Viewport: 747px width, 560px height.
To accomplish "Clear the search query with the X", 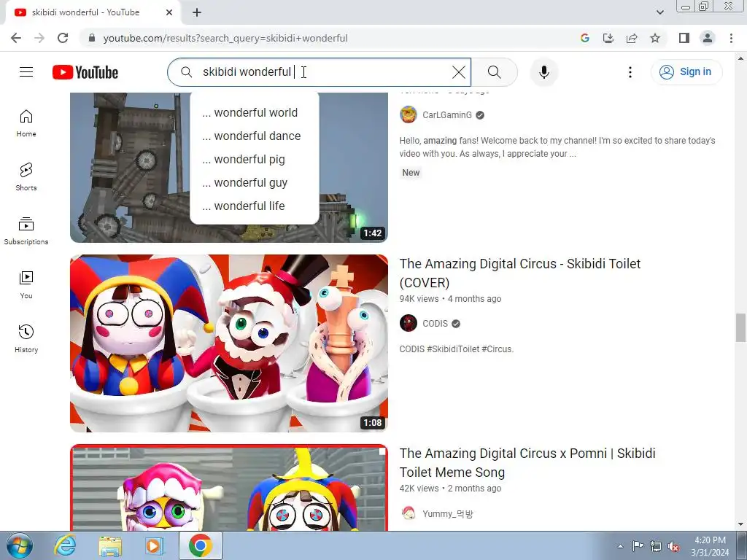I will click(x=459, y=72).
